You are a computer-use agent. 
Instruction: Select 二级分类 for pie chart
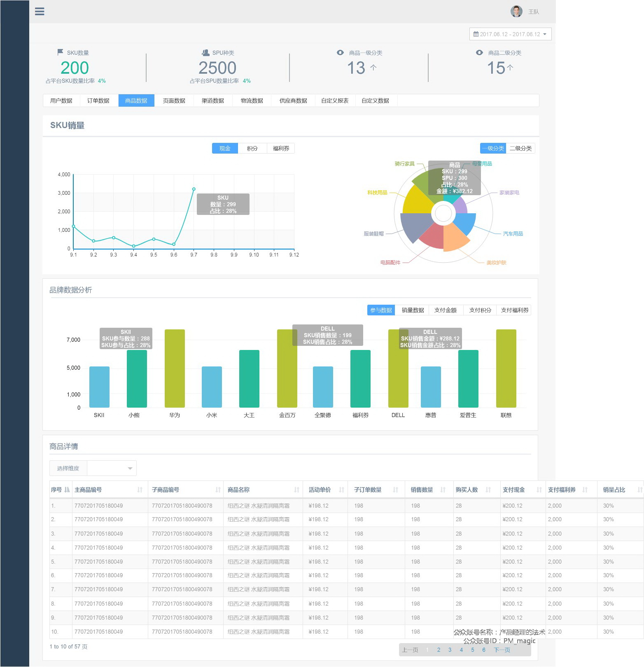pyautogui.click(x=520, y=148)
